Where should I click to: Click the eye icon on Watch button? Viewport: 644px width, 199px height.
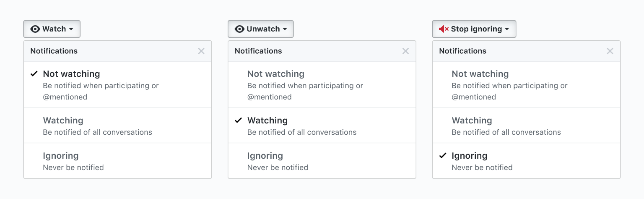[35, 29]
